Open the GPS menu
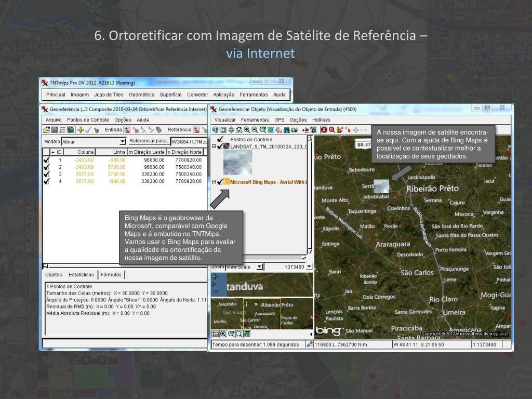This screenshot has width=532, height=399. [279, 120]
